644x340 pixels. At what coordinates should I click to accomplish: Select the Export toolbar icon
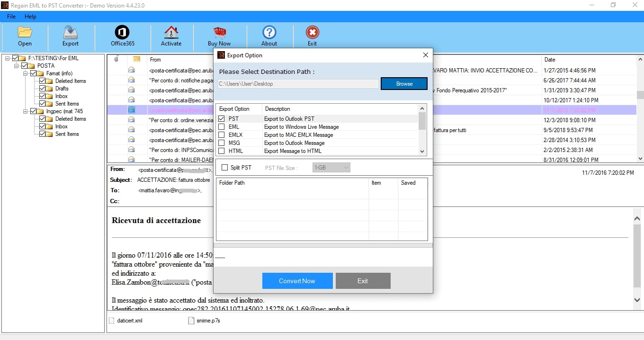coord(71,32)
